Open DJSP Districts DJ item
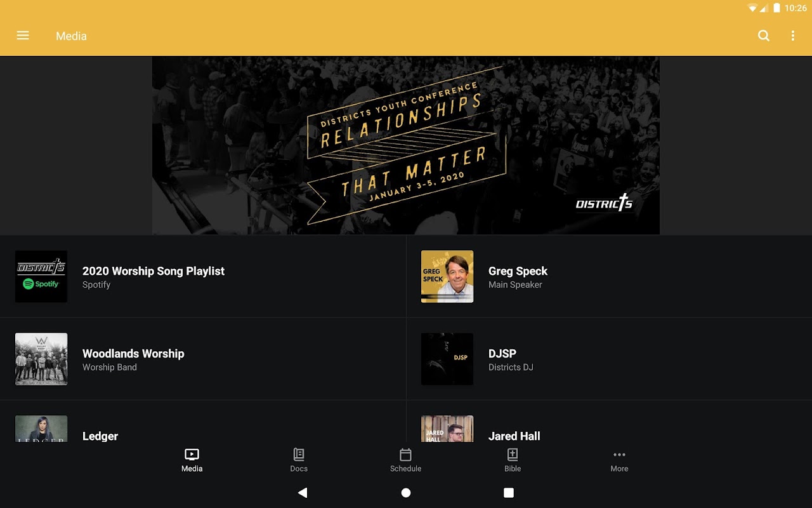The width and height of the screenshot is (812, 508). (x=609, y=359)
